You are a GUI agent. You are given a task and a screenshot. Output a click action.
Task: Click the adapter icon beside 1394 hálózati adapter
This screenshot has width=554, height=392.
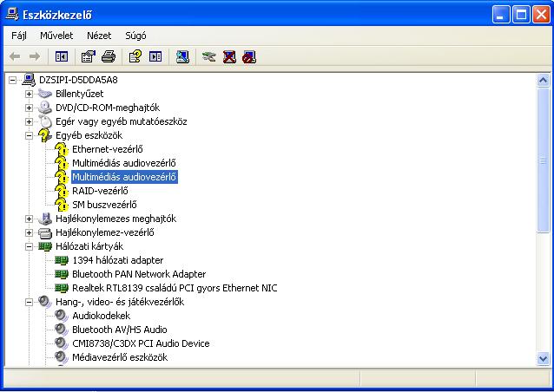point(62,260)
